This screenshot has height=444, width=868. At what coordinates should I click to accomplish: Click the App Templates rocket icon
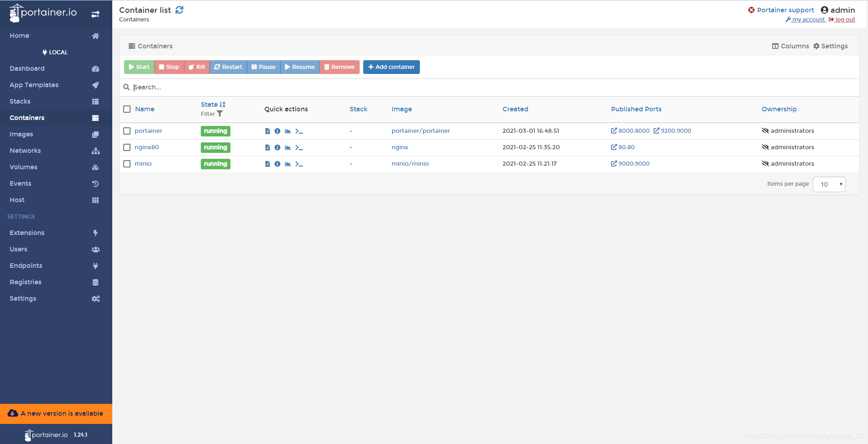tap(95, 85)
